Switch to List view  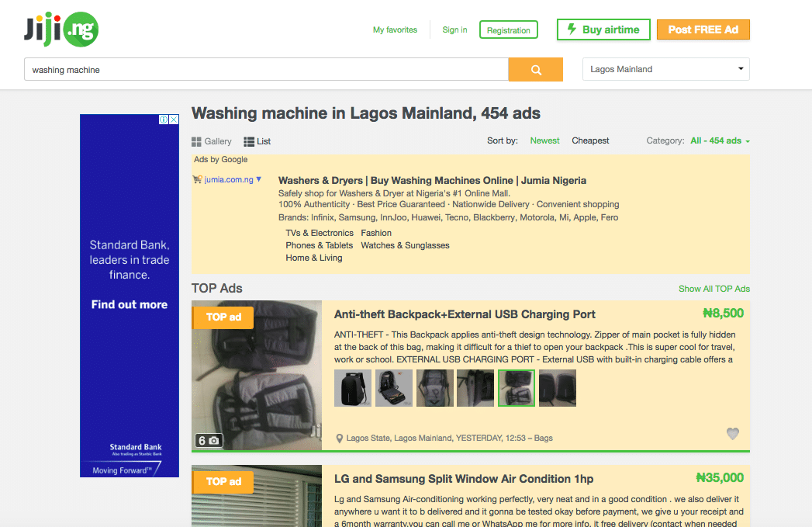pos(257,141)
